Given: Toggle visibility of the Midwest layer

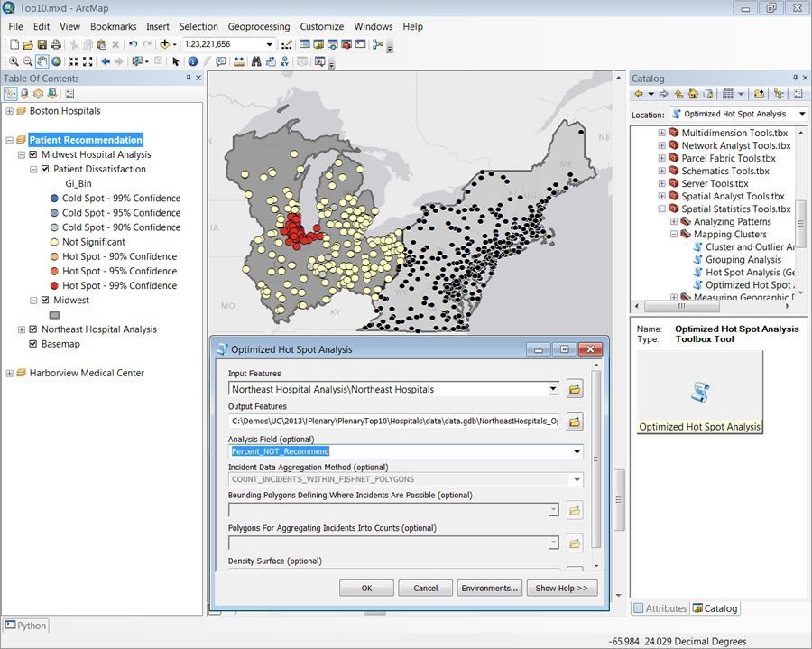Looking at the screenshot, I should click(x=45, y=300).
